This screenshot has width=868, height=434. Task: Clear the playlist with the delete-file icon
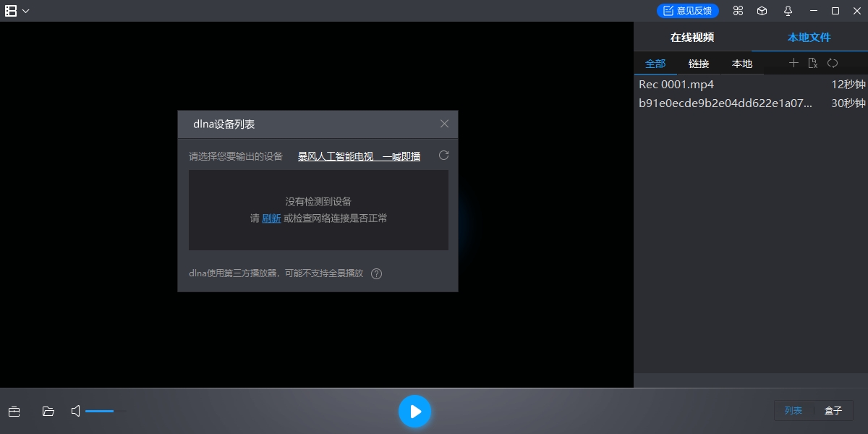pos(813,63)
